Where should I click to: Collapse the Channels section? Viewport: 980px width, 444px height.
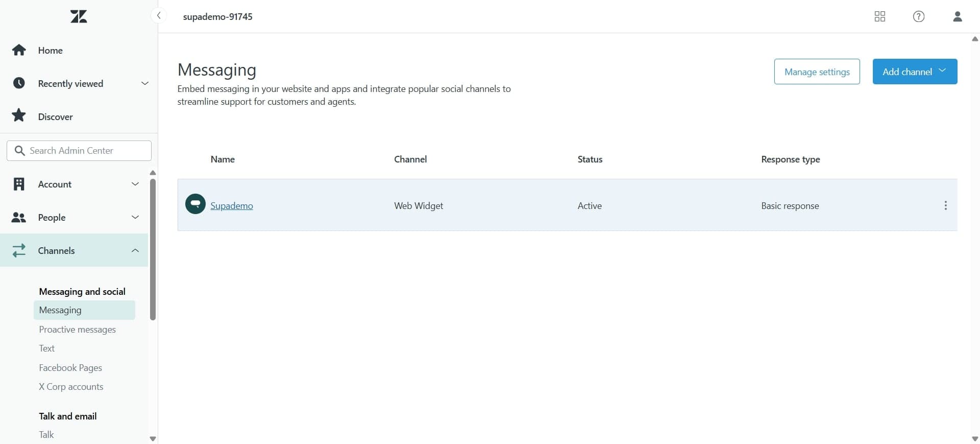(135, 250)
